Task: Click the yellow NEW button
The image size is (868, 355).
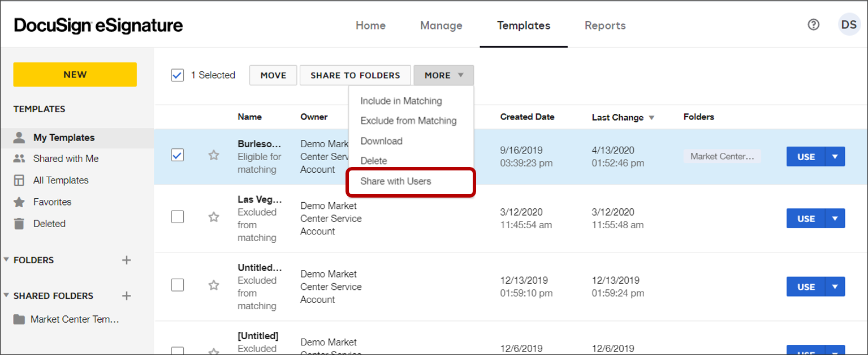Action: click(x=75, y=75)
